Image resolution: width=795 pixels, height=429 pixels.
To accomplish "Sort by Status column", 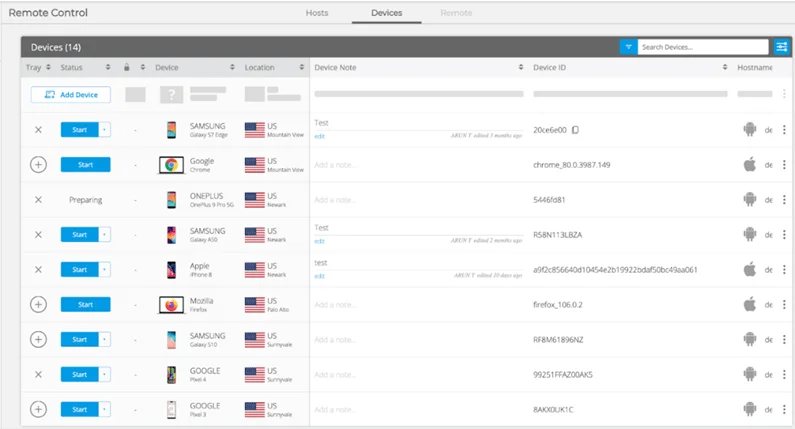I will pos(107,67).
